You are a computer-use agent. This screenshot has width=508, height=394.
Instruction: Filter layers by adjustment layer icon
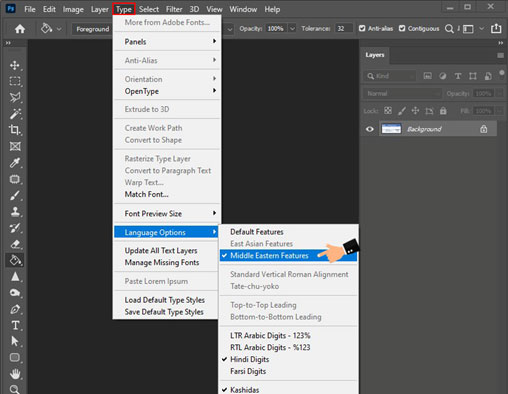click(443, 76)
